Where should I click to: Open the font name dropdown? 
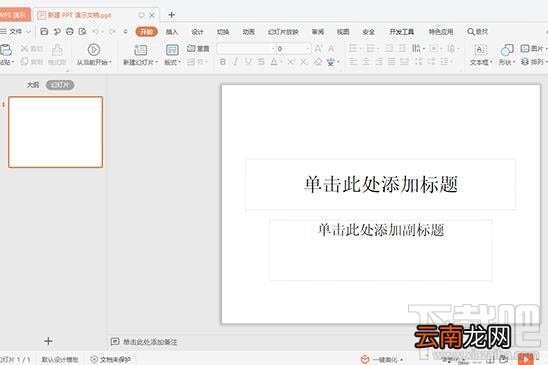pos(273,49)
